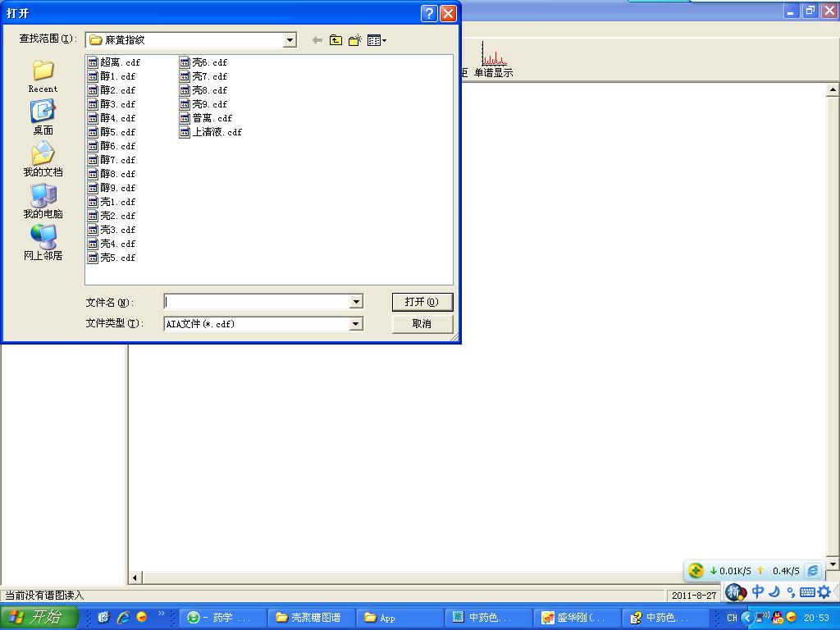Select file 壳9.cdf
Image resolution: width=840 pixels, height=630 pixels.
[x=203, y=104]
